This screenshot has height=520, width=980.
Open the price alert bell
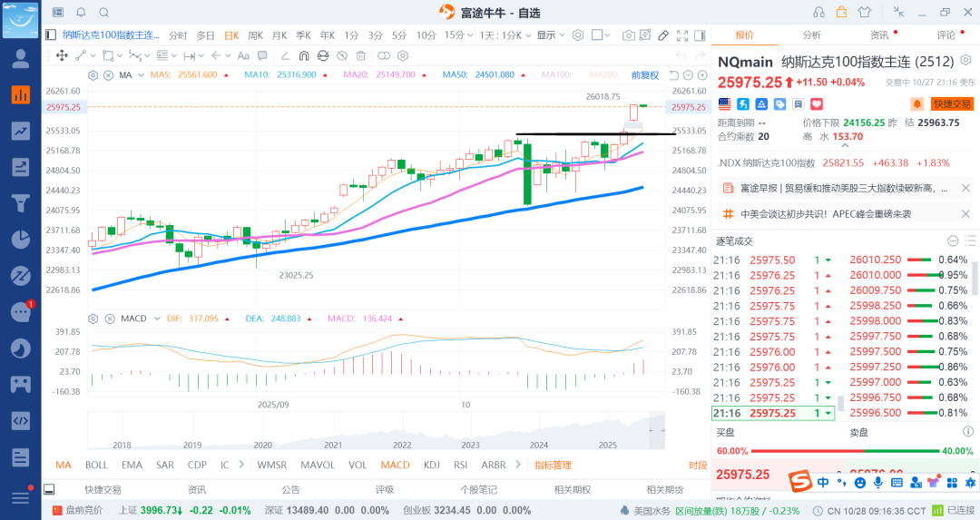point(917,103)
